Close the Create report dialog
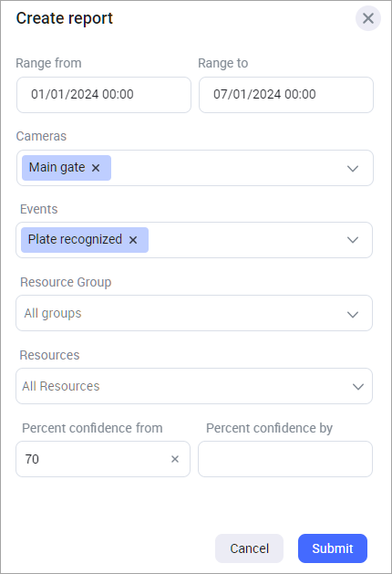Image resolution: width=392 pixels, height=574 pixels. [x=368, y=18]
